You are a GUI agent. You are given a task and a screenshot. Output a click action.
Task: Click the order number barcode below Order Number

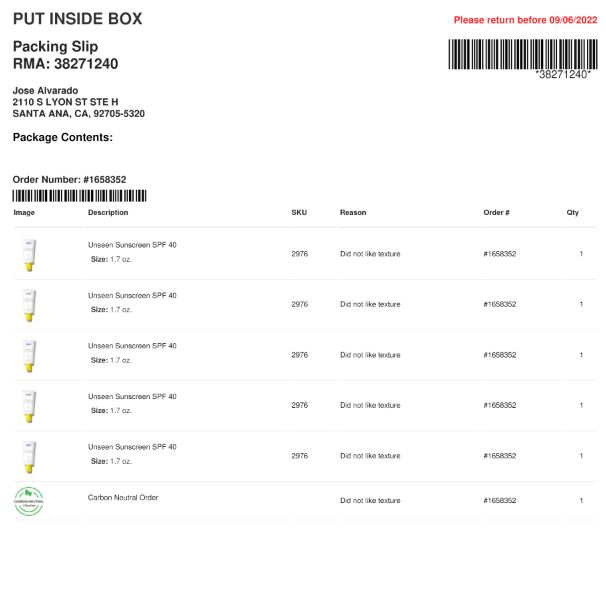79,196
